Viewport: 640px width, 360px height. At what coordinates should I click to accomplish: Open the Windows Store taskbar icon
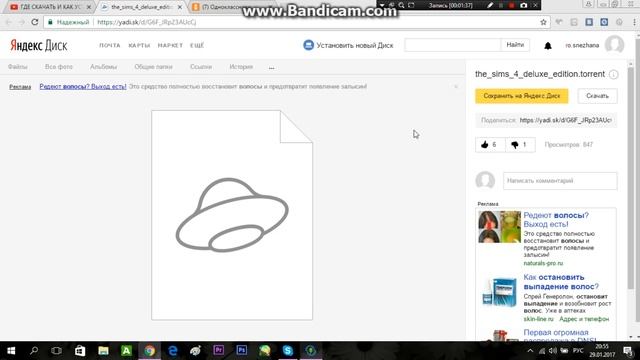80,351
